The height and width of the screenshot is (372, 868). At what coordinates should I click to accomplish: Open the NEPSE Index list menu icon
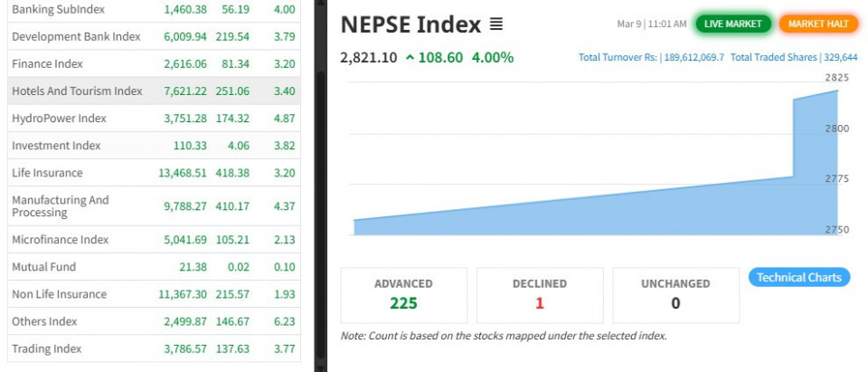pos(495,24)
